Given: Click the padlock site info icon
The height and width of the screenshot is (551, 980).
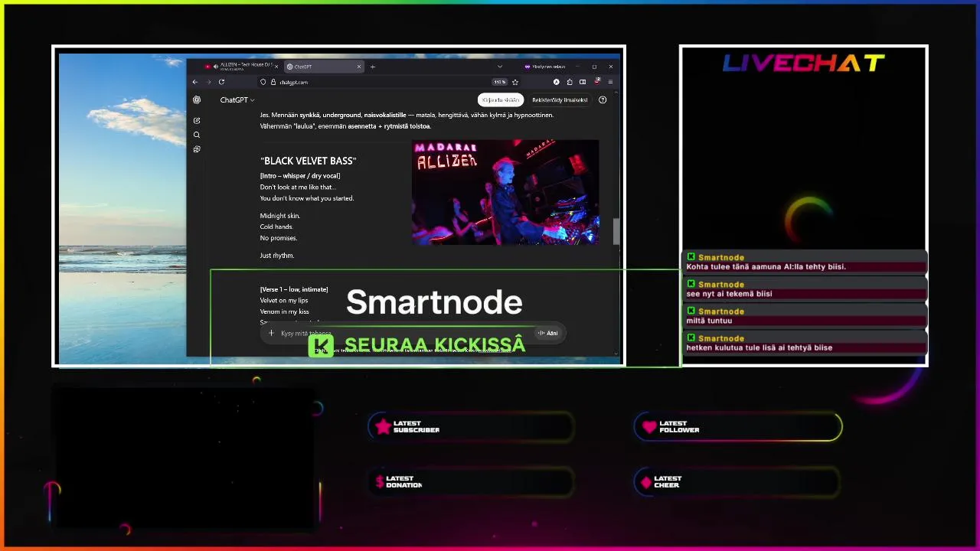Looking at the screenshot, I should tap(273, 82).
